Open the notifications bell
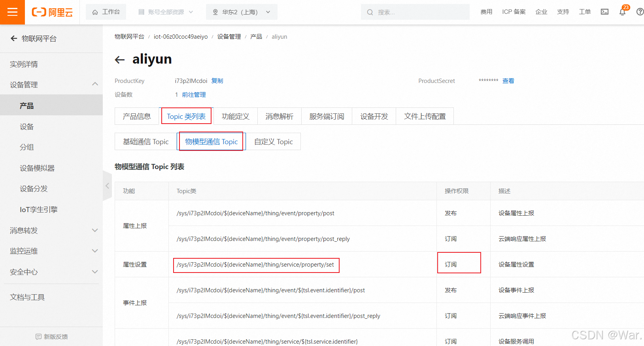Viewport: 644px width, 346px height. [x=622, y=12]
